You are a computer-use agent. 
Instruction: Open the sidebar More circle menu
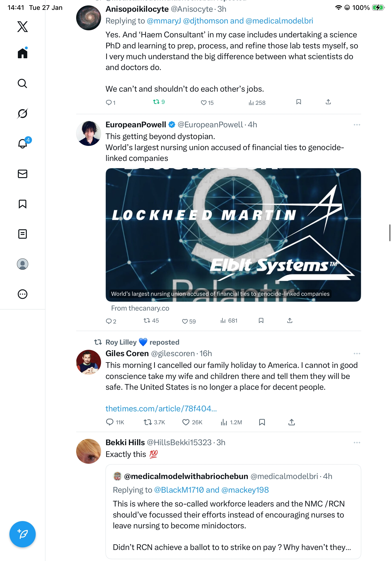pyautogui.click(x=23, y=294)
